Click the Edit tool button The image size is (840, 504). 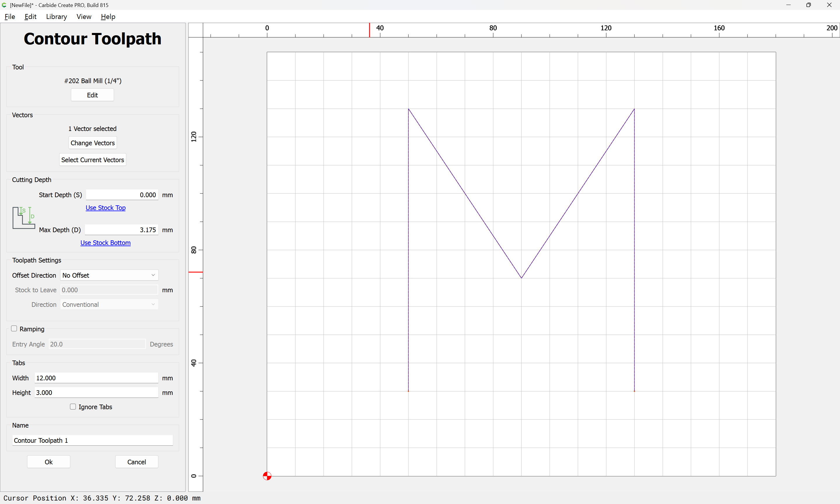[92, 95]
